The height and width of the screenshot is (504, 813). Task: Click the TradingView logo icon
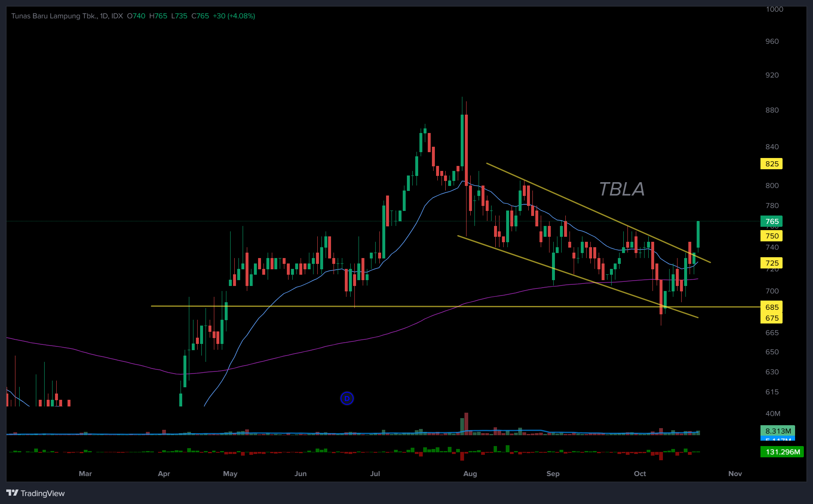click(x=13, y=493)
